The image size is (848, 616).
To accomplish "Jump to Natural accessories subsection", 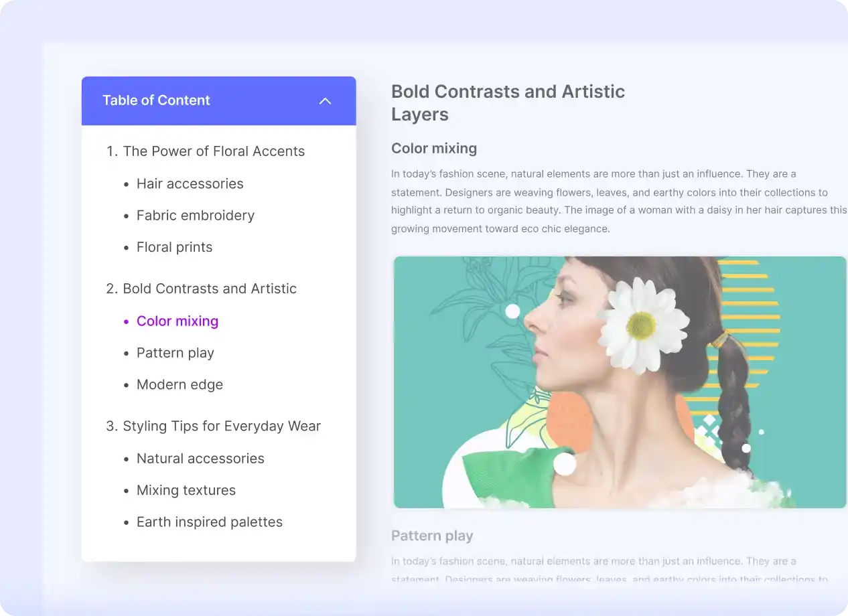I will pos(200,459).
